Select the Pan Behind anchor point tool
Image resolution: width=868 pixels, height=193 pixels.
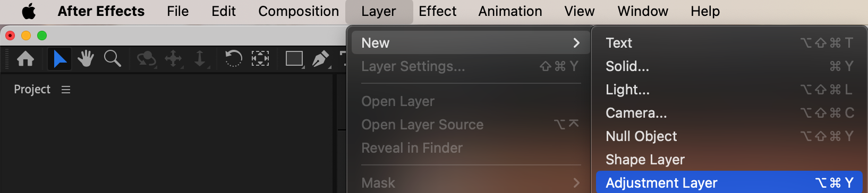point(260,58)
